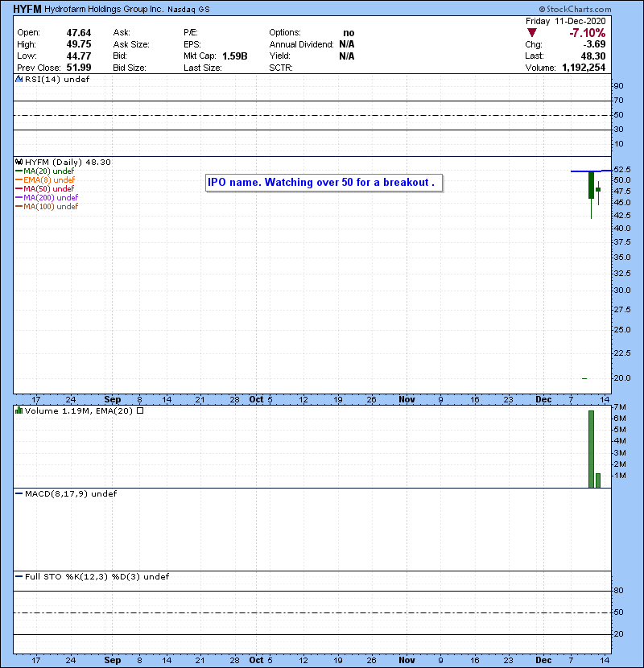
Task: Click the Last Size label
Action: [202, 68]
